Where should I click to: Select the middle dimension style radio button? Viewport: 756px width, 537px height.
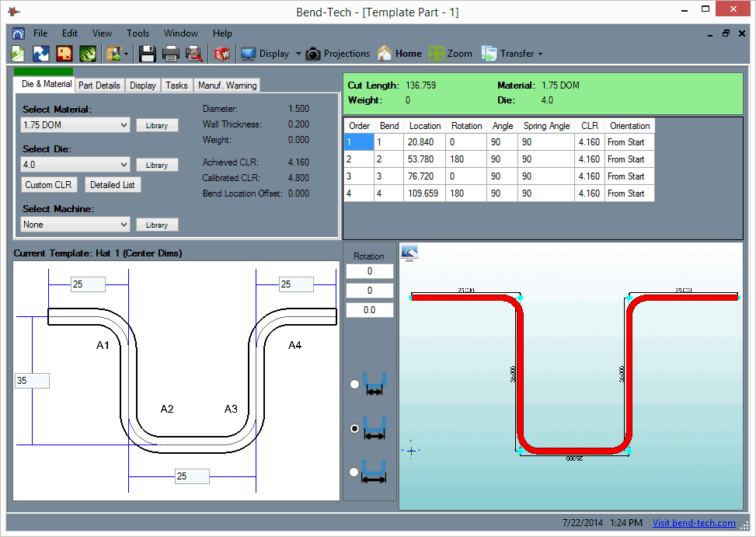(x=354, y=428)
